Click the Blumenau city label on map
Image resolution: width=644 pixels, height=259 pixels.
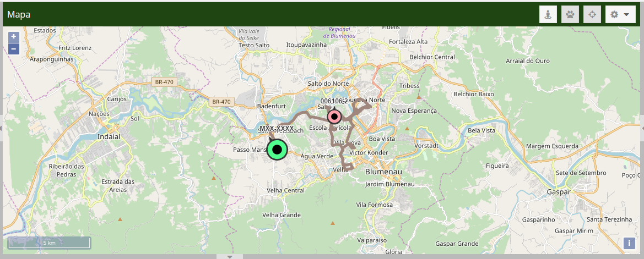(383, 172)
